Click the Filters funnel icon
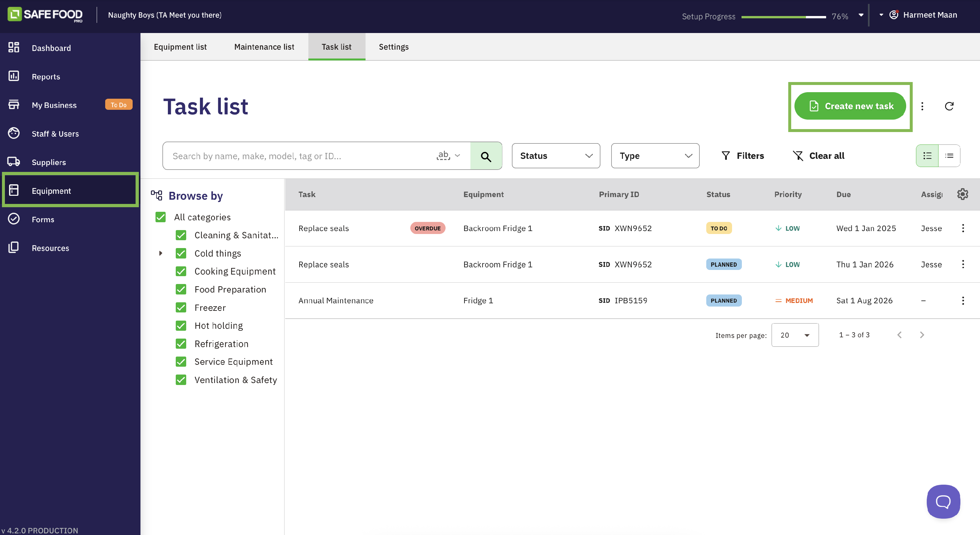The width and height of the screenshot is (980, 535). click(x=726, y=156)
